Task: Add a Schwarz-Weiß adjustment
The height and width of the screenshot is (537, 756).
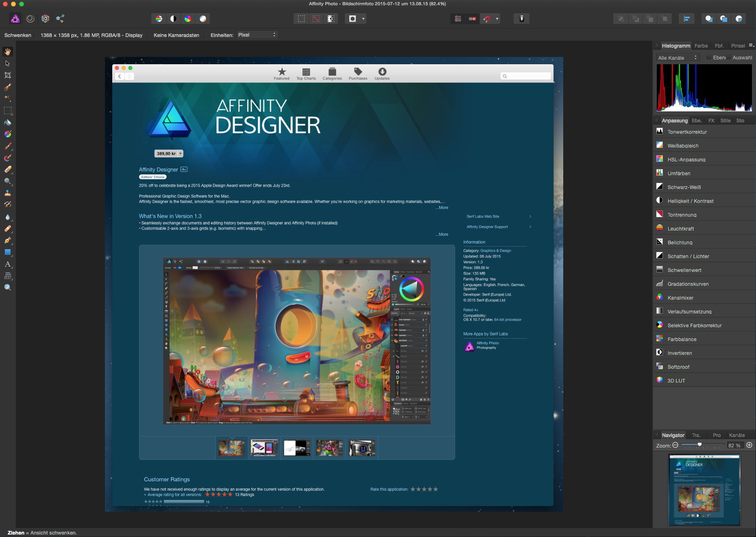Action: [704, 187]
